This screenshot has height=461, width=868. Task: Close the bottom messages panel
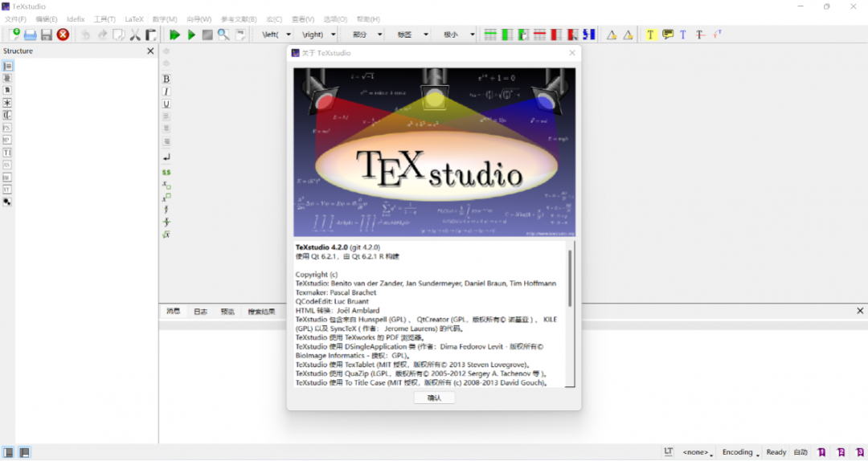(860, 311)
